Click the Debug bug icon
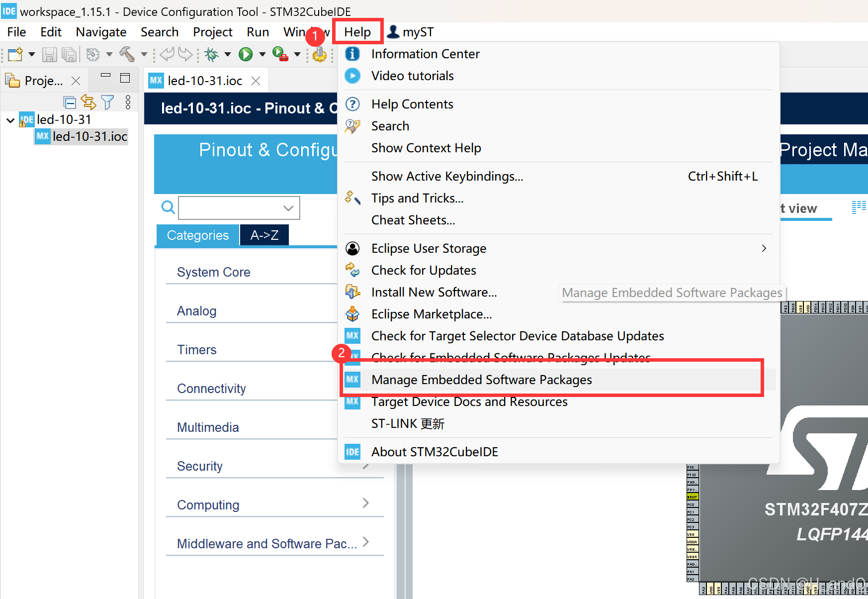The width and height of the screenshot is (868, 599). tap(212, 54)
